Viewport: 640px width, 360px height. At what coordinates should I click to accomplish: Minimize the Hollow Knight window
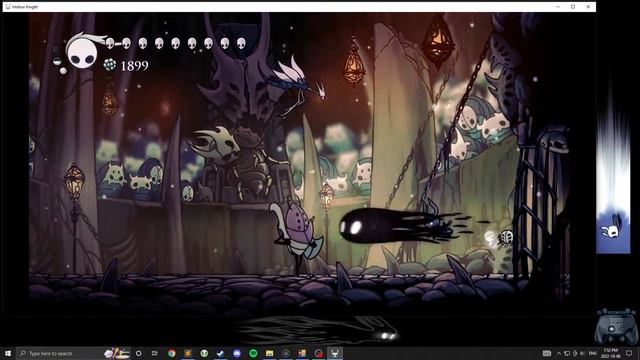pyautogui.click(x=558, y=7)
